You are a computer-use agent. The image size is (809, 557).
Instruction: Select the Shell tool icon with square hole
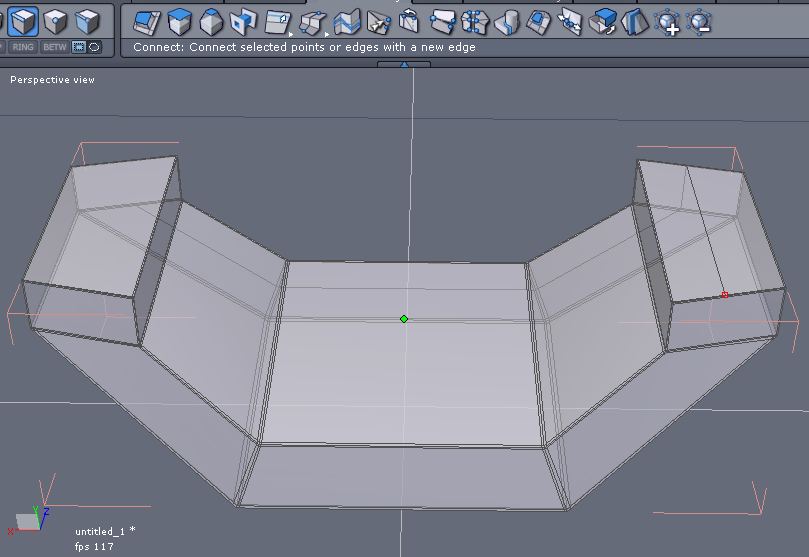pyautogui.click(x=243, y=23)
